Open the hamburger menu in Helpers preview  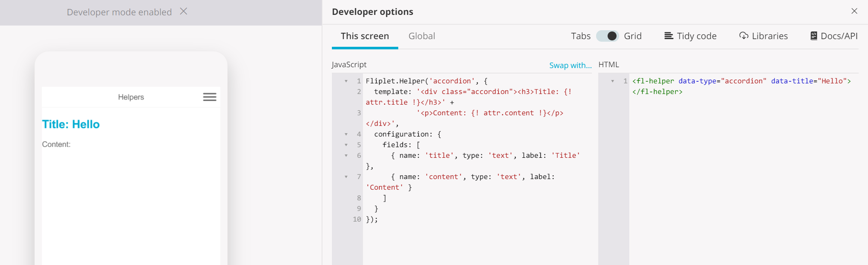(x=209, y=97)
